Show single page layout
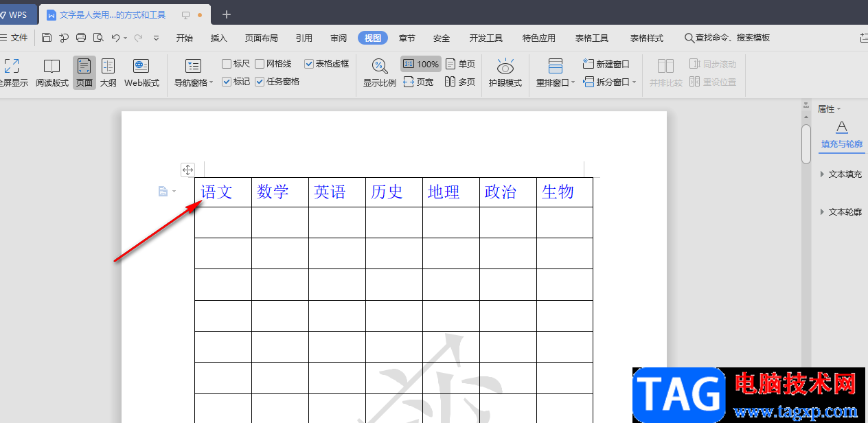 point(460,64)
